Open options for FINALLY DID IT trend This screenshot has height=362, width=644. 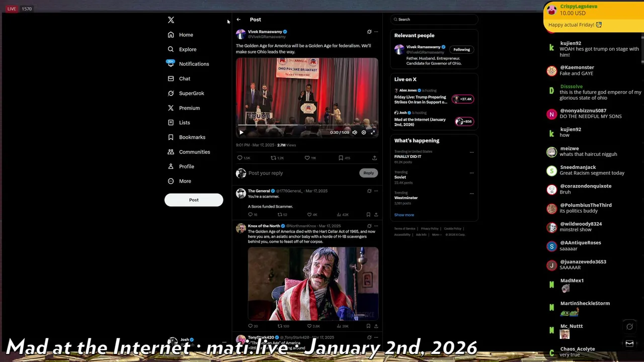coord(471,152)
